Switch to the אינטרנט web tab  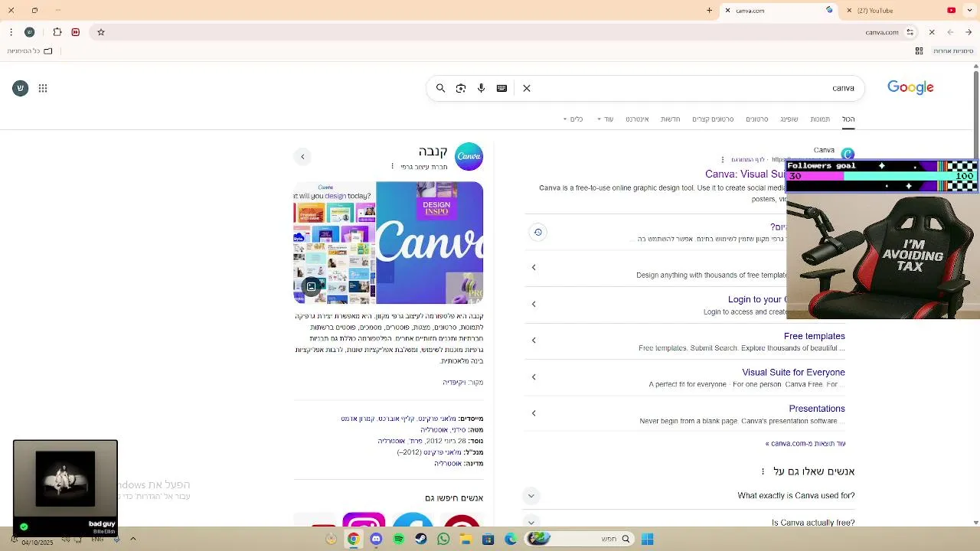637,119
